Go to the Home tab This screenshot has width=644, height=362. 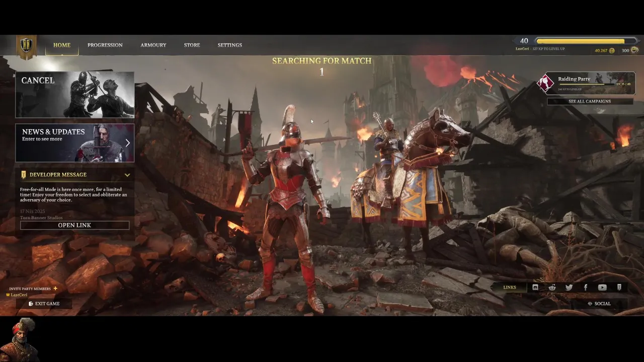tap(62, 45)
